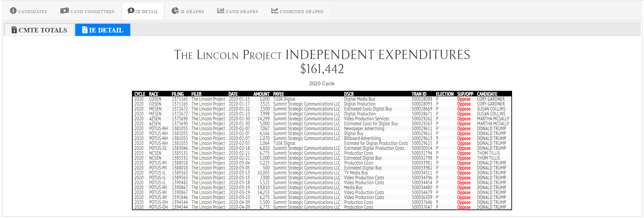Click date 2020-02-18 cell
Image resolution: width=644 pixels, height=218 pixels.
tap(239, 148)
